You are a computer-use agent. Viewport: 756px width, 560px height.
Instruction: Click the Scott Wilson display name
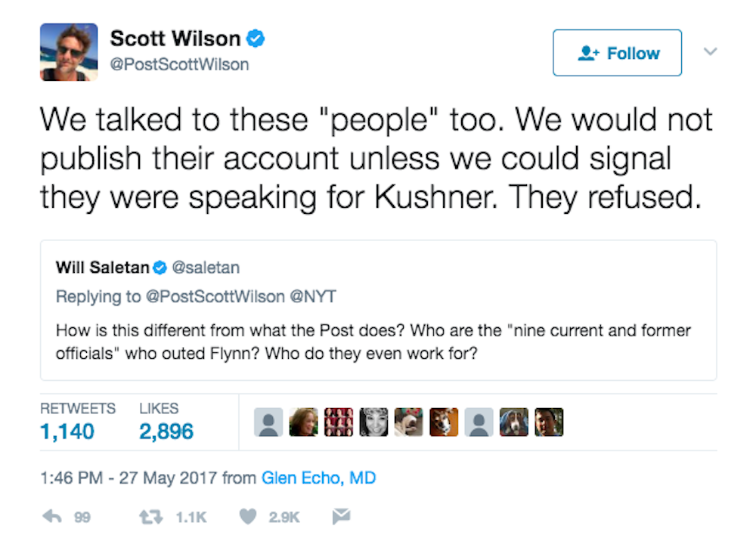[175, 38]
